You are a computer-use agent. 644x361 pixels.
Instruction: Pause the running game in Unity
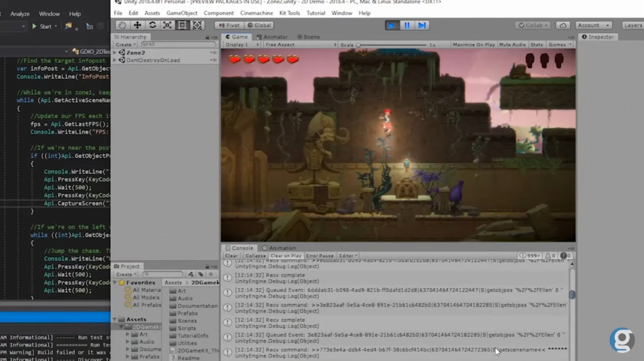[x=407, y=25]
